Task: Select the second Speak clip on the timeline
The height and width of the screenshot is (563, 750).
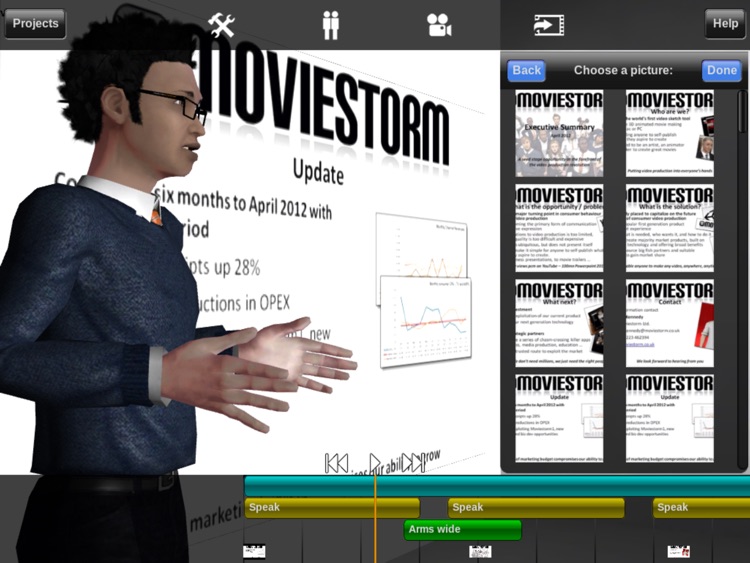Action: [x=536, y=508]
